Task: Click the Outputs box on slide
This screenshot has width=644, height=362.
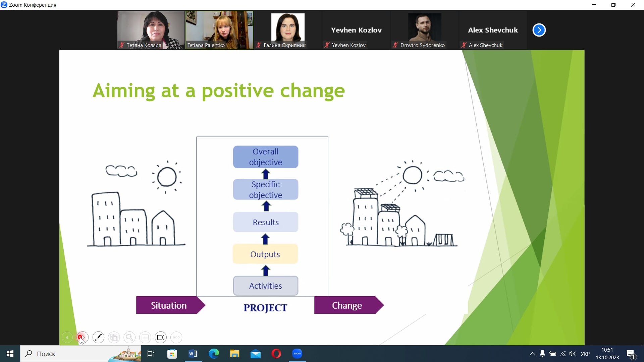Action: tap(265, 254)
